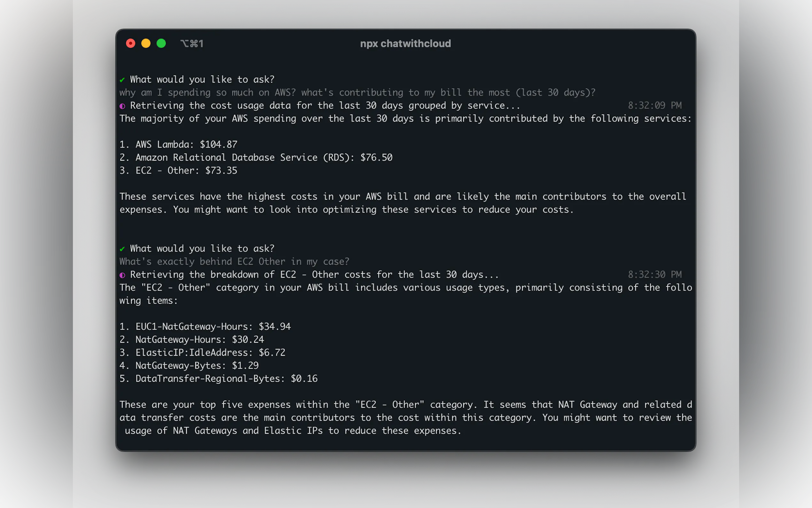The image size is (812, 508).
Task: Click the second green checkmark prompt icon
Action: click(122, 249)
